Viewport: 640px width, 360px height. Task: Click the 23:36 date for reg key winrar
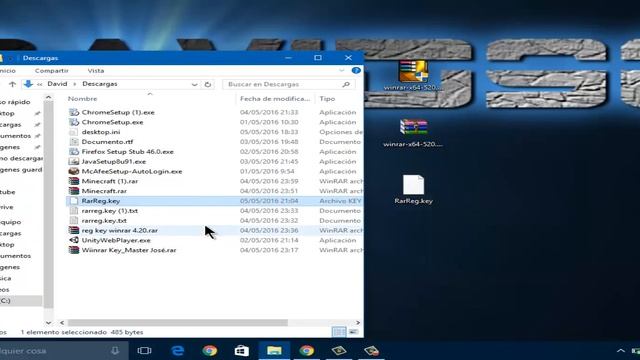pyautogui.click(x=269, y=230)
